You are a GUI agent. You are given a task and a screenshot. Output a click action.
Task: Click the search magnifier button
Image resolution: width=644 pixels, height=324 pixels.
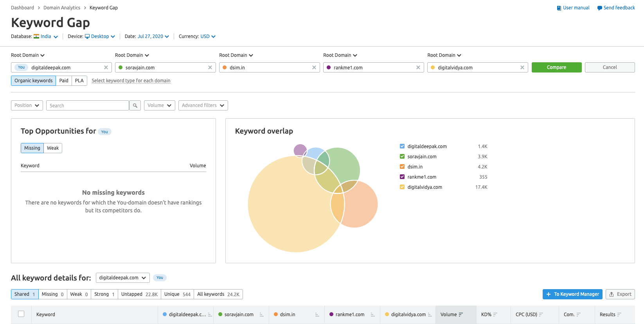pyautogui.click(x=135, y=105)
